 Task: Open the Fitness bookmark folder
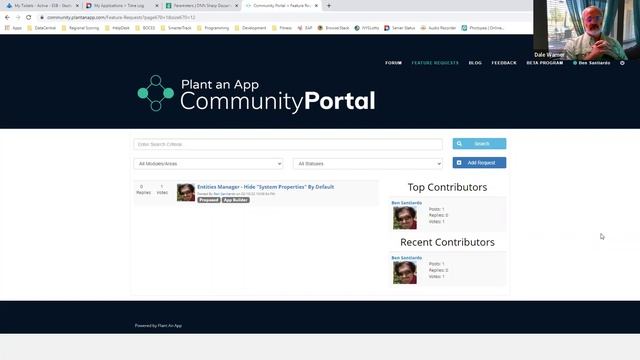coord(282,28)
